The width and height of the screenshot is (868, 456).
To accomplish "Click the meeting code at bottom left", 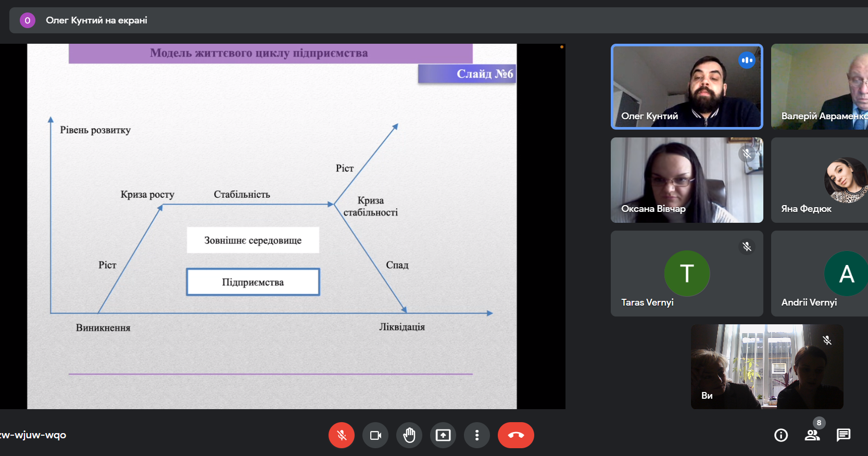I will (33, 435).
